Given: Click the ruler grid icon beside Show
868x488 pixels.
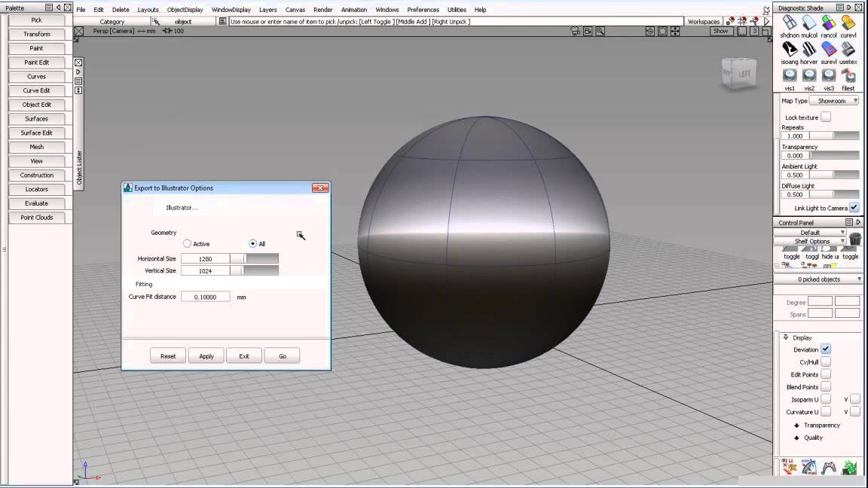Looking at the screenshot, I should tap(741, 32).
